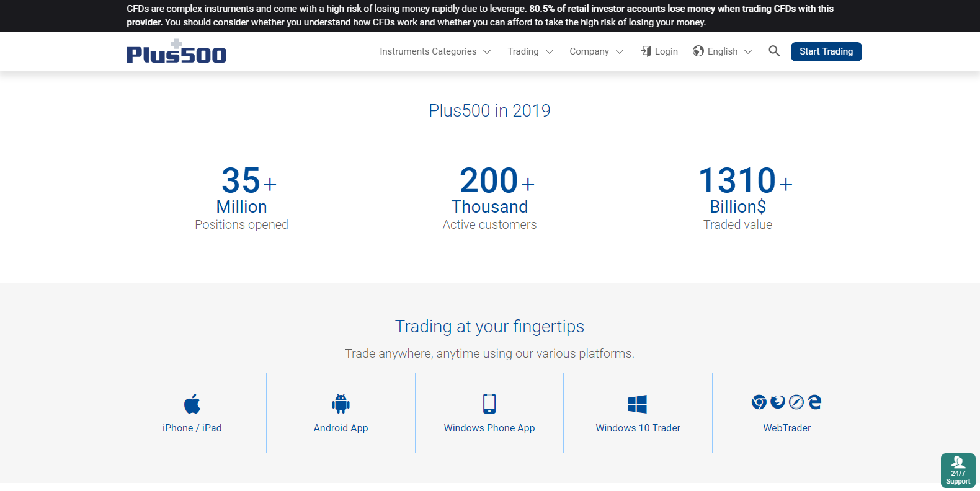Click the Edge browser icon
This screenshot has height=491, width=980.
(815, 402)
